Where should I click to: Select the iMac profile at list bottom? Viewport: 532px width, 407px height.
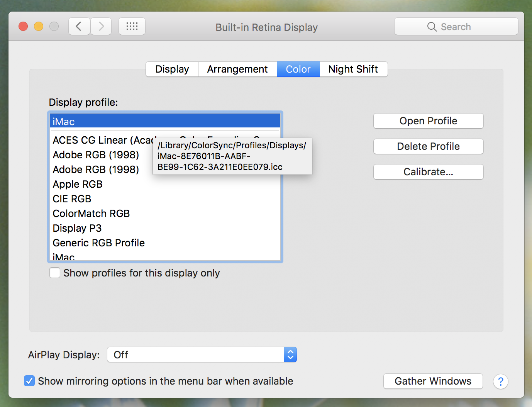click(x=165, y=256)
